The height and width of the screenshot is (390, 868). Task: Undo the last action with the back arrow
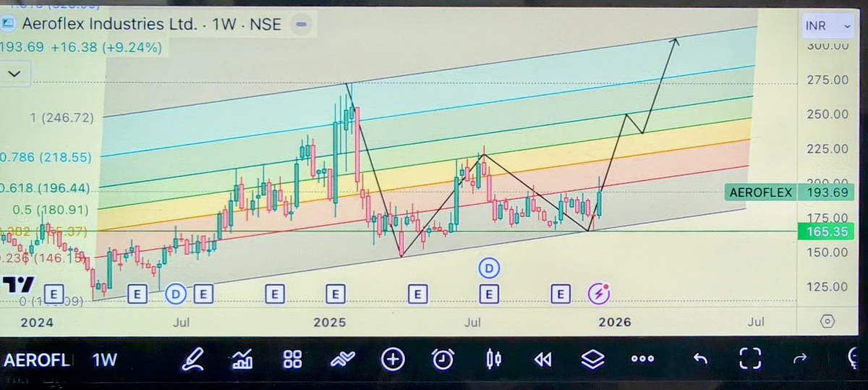(700, 359)
